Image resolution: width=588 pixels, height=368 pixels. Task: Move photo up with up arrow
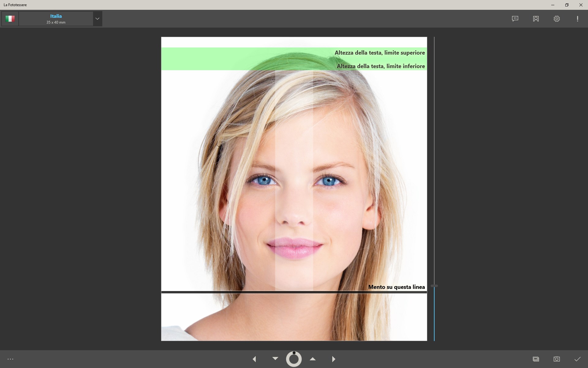pyautogui.click(x=312, y=358)
